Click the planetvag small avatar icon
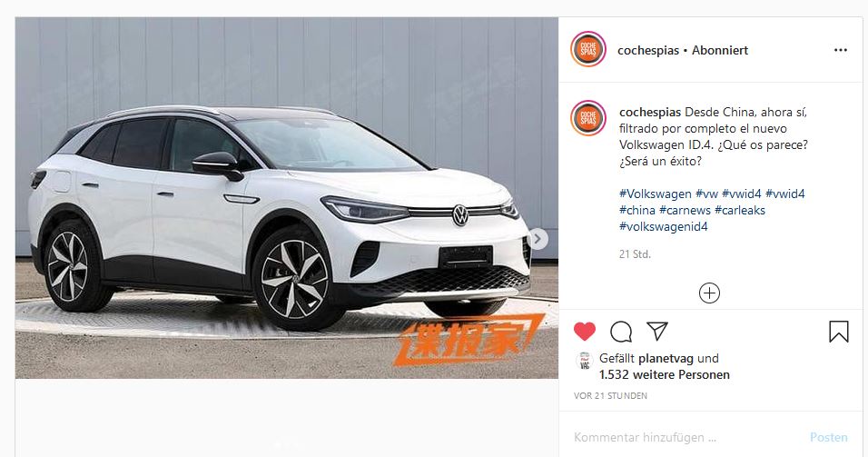The height and width of the screenshot is (457, 868). pos(585,361)
